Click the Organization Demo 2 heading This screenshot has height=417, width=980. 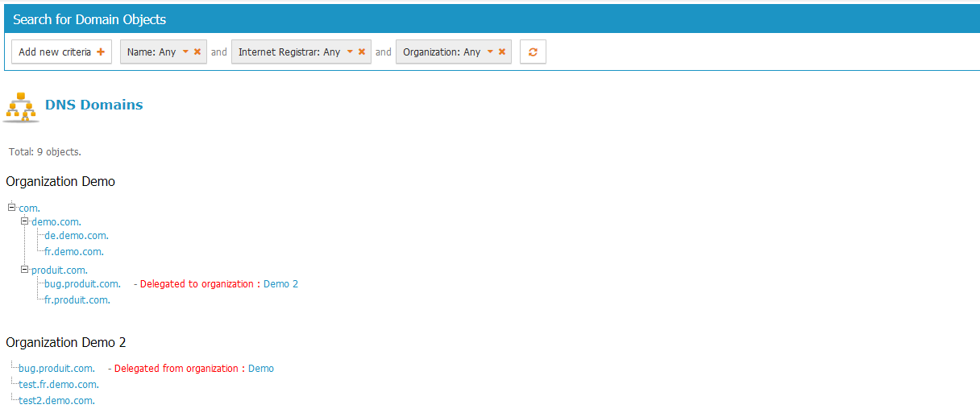point(66,342)
